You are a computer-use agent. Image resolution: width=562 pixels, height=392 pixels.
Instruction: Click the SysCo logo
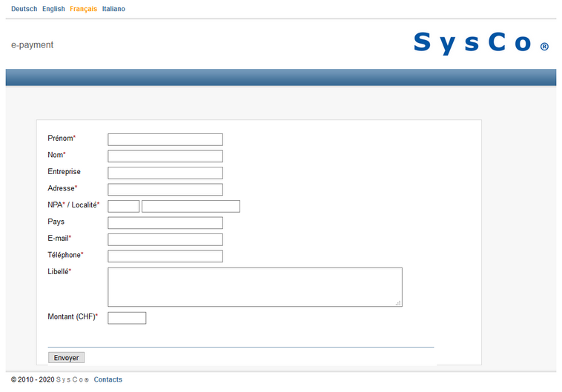[x=480, y=43]
